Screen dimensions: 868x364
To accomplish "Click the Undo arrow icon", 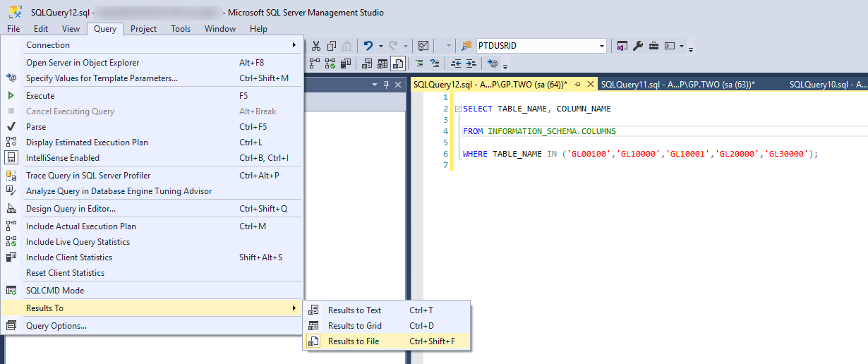I will pos(368,46).
